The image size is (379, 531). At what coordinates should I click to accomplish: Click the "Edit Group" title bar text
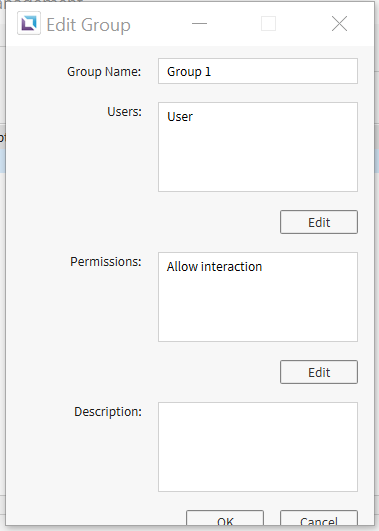88,25
